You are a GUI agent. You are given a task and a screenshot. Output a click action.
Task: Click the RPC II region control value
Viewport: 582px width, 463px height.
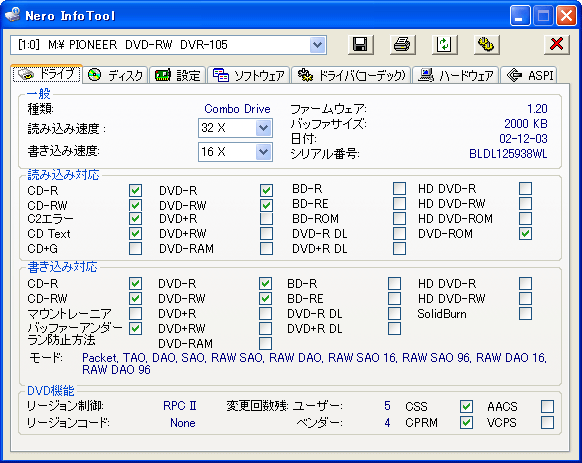pyautogui.click(x=180, y=406)
